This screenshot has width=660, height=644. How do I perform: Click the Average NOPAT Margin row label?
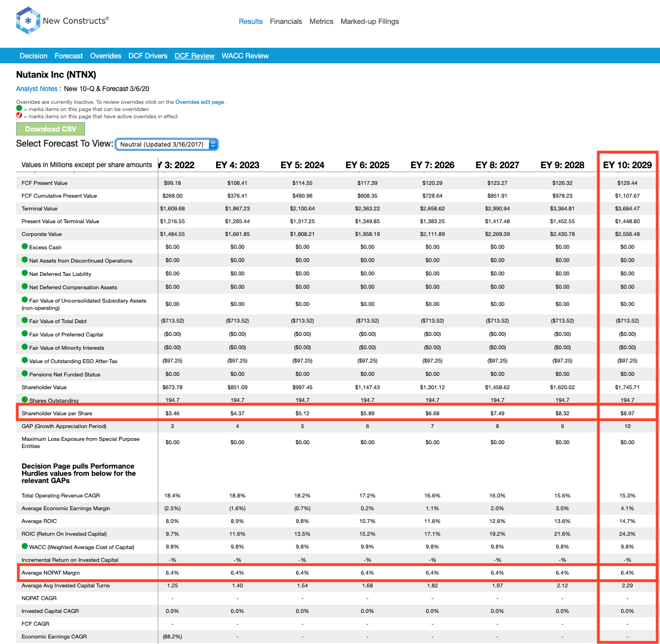(x=51, y=573)
